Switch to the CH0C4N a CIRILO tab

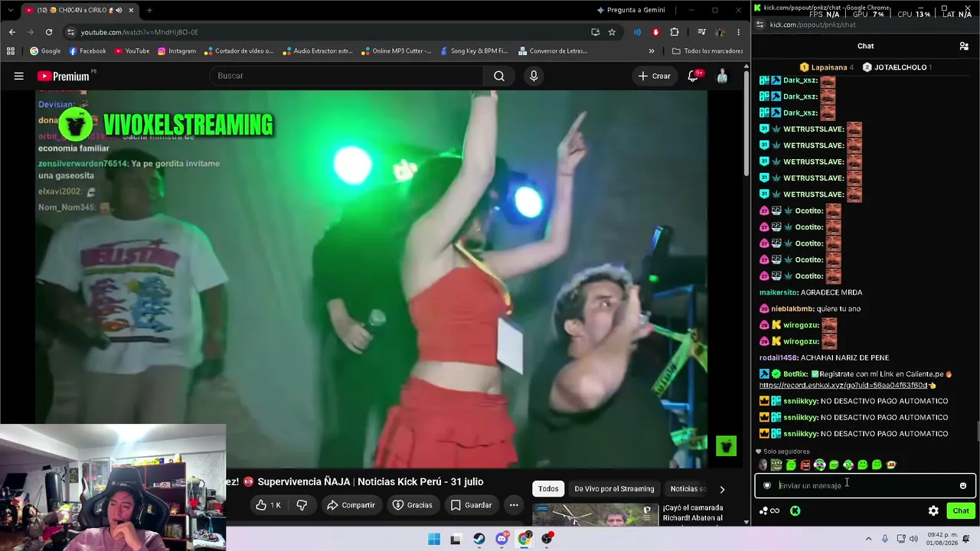79,10
